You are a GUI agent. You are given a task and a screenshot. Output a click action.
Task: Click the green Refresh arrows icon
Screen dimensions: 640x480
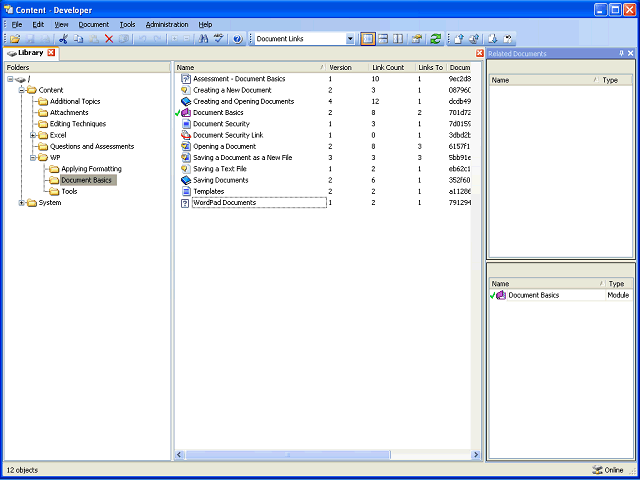tap(435, 39)
